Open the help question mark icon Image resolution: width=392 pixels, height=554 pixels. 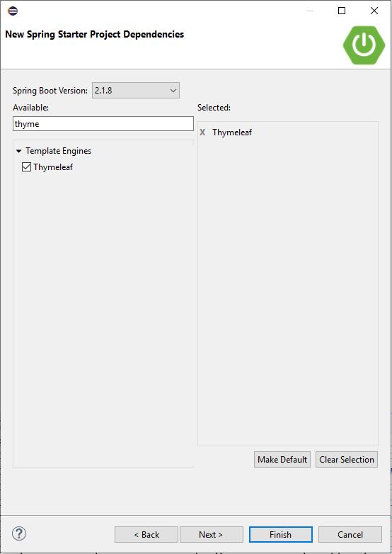pyautogui.click(x=19, y=533)
